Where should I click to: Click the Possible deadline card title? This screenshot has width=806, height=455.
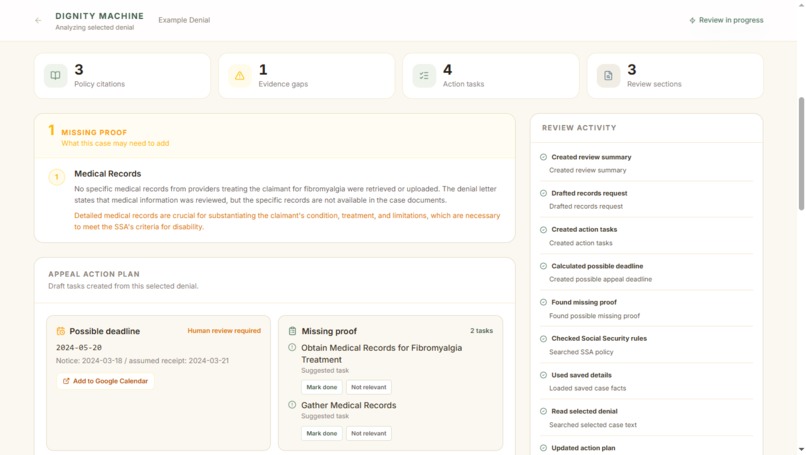(105, 331)
